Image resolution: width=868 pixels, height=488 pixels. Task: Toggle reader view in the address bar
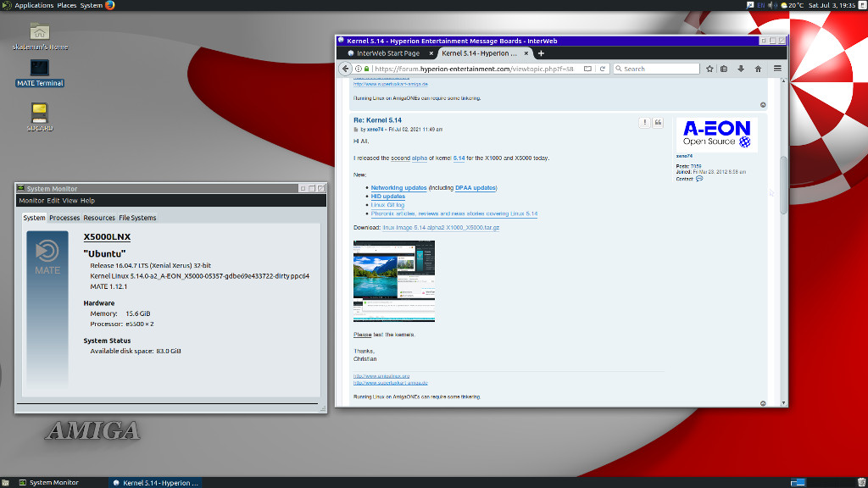coord(587,69)
